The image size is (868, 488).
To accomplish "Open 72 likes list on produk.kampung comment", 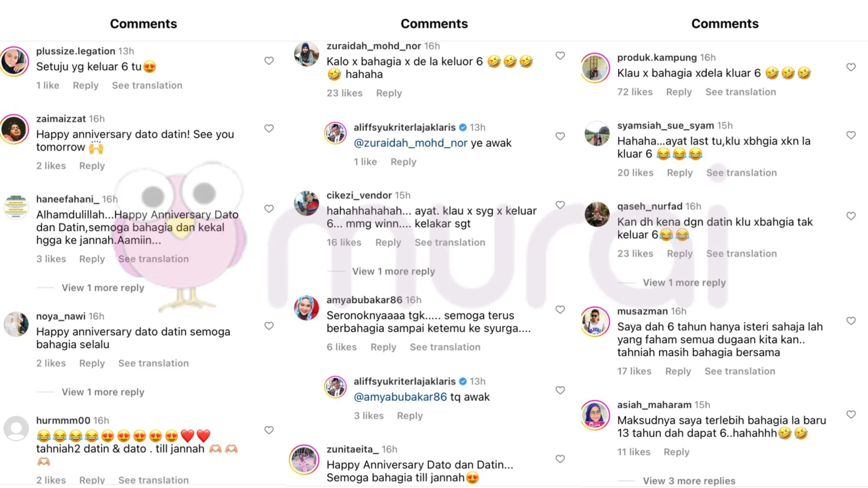I will click(x=635, y=92).
